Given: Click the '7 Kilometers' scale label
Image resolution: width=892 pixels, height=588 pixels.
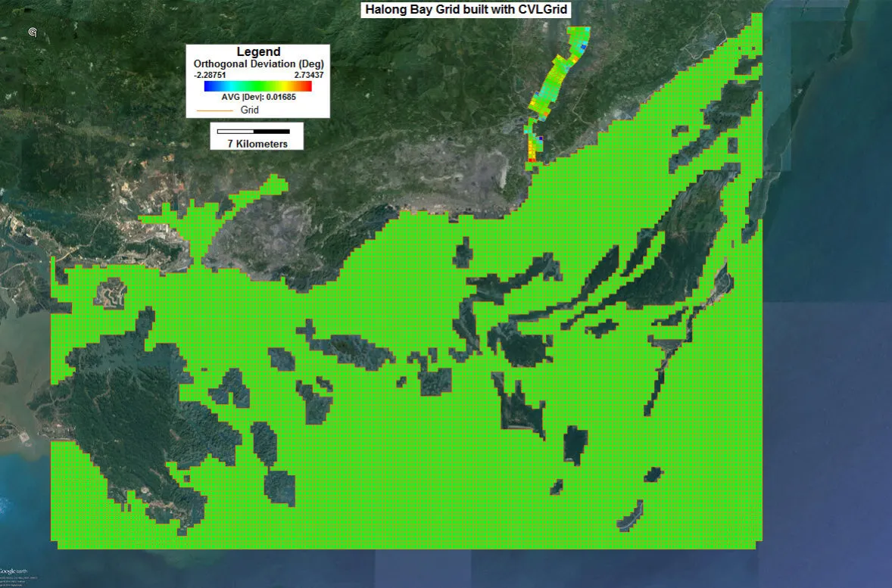Looking at the screenshot, I should pyautogui.click(x=257, y=144).
